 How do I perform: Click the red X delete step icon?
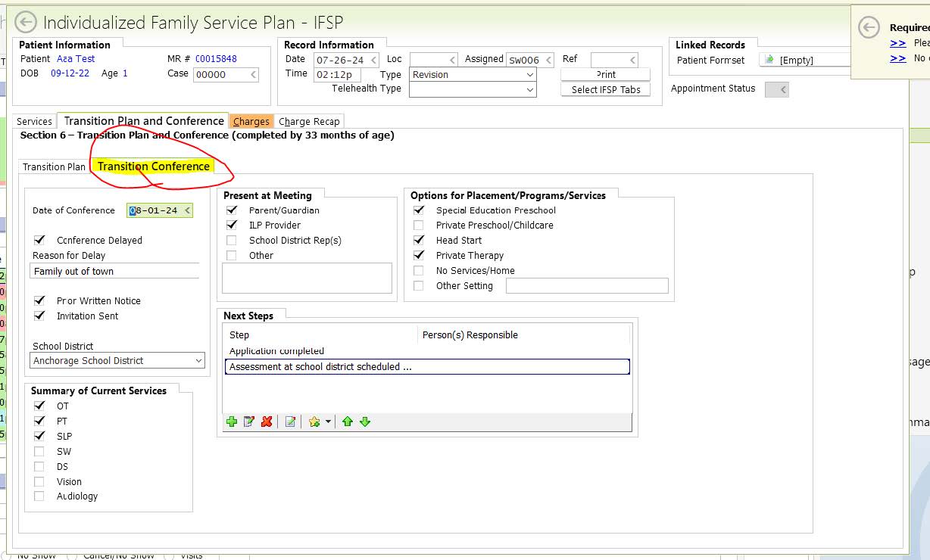coord(267,422)
